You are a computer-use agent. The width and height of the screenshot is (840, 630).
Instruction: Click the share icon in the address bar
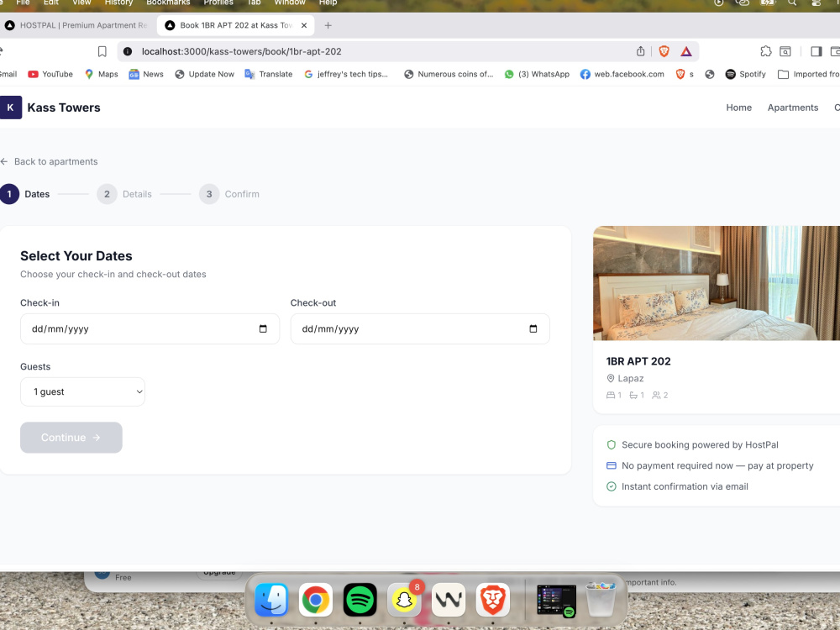click(x=640, y=51)
